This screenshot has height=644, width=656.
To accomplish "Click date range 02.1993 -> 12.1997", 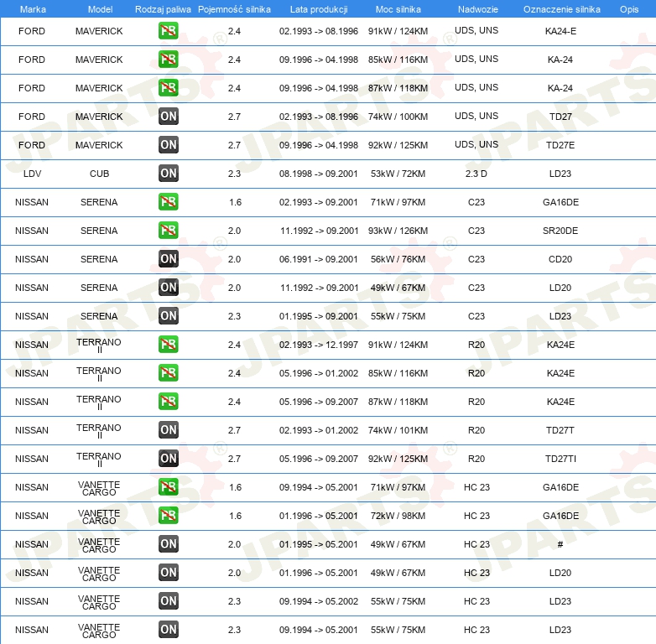I will click(x=319, y=345).
